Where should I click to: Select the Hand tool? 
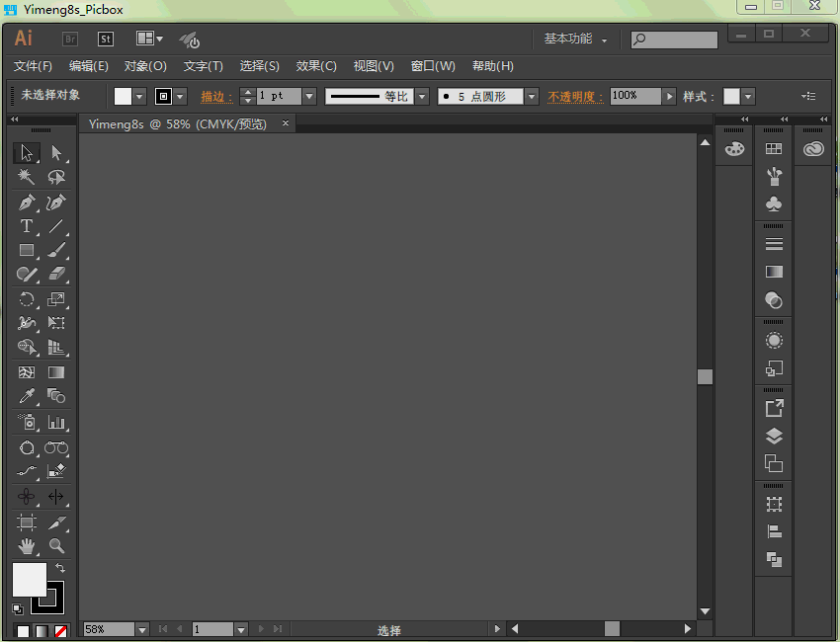(27, 546)
